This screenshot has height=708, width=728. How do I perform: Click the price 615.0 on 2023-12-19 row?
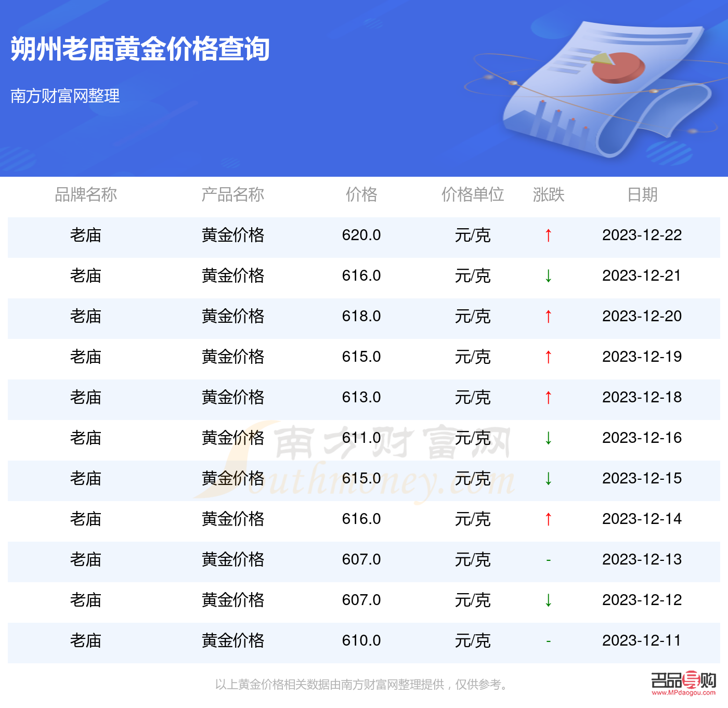[x=361, y=357]
